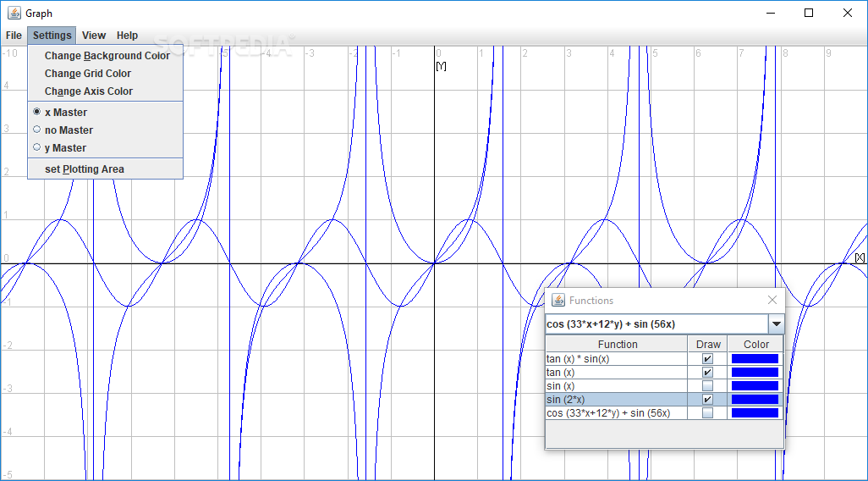
Task: Check Draw for sin (x)
Action: (707, 385)
